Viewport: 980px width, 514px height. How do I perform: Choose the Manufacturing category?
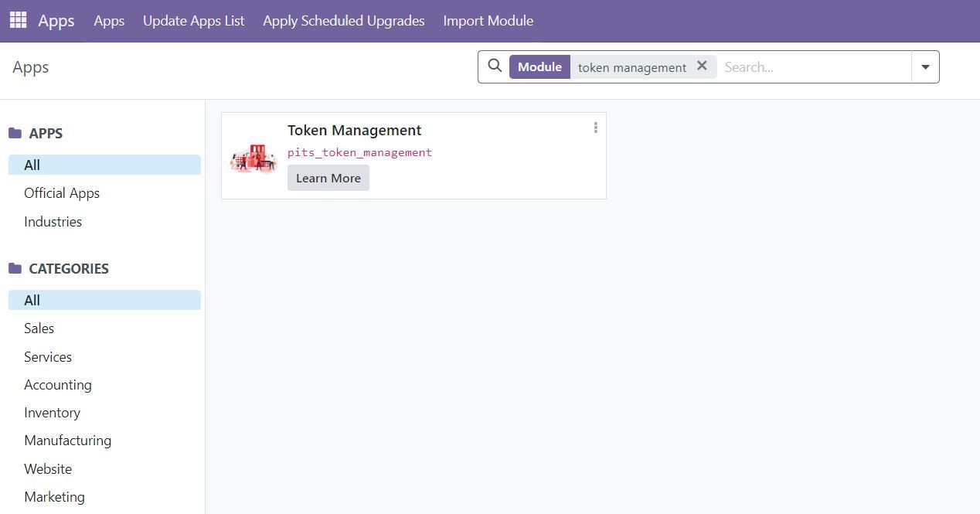[x=67, y=441]
